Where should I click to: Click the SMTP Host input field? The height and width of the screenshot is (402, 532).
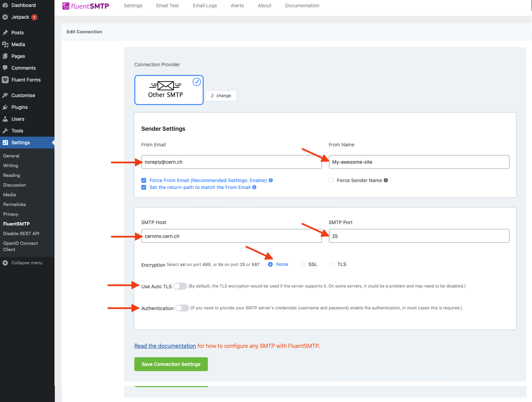[231, 236]
